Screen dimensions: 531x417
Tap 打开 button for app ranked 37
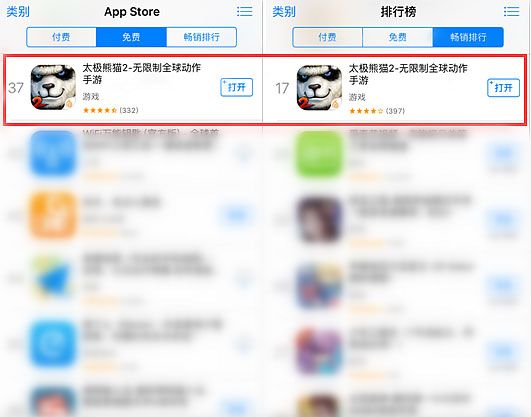pyautogui.click(x=236, y=87)
